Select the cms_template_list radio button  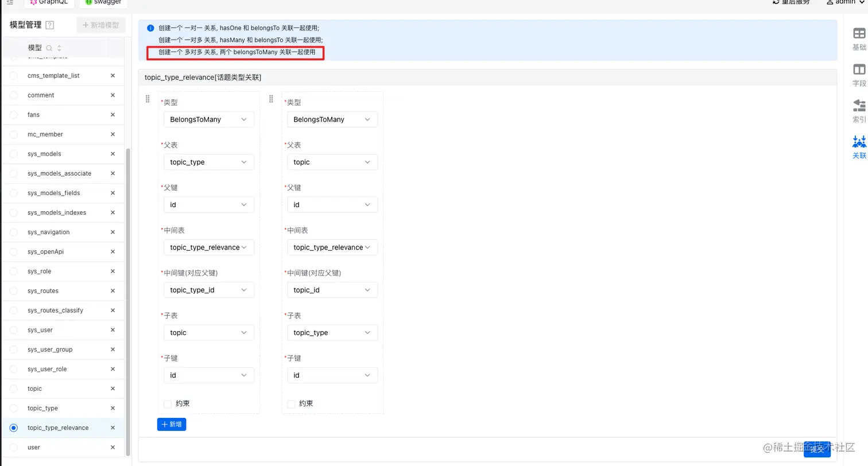tap(14, 76)
